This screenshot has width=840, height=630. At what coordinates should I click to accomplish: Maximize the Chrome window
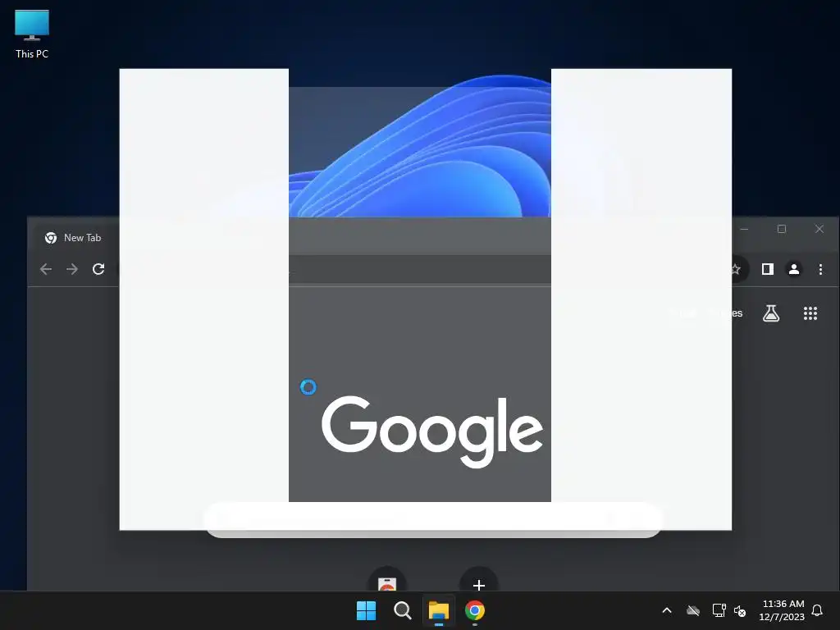(782, 230)
